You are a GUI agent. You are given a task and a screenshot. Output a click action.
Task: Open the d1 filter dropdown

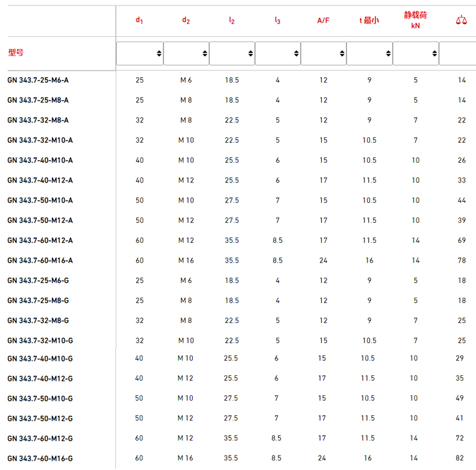click(x=140, y=54)
